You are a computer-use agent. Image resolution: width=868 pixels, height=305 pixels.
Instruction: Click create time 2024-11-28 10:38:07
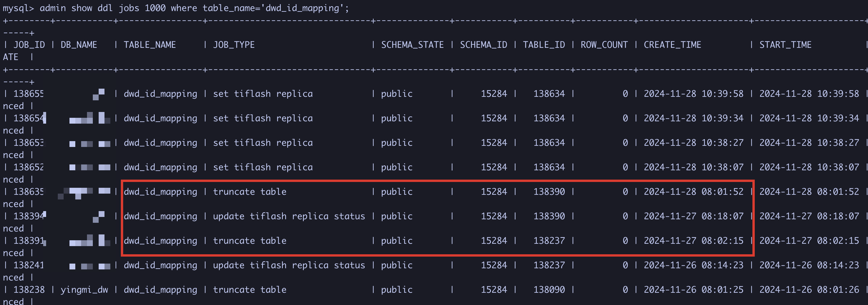tap(693, 167)
